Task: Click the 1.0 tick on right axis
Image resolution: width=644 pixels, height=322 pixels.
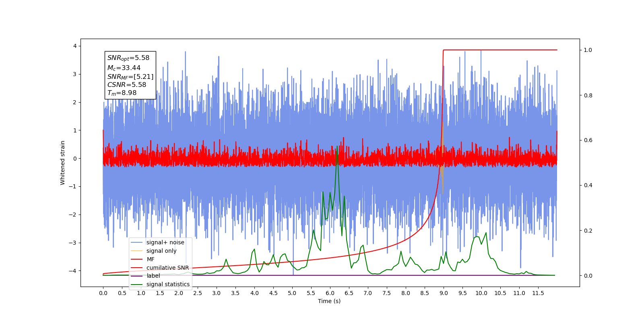Action: tap(588, 50)
